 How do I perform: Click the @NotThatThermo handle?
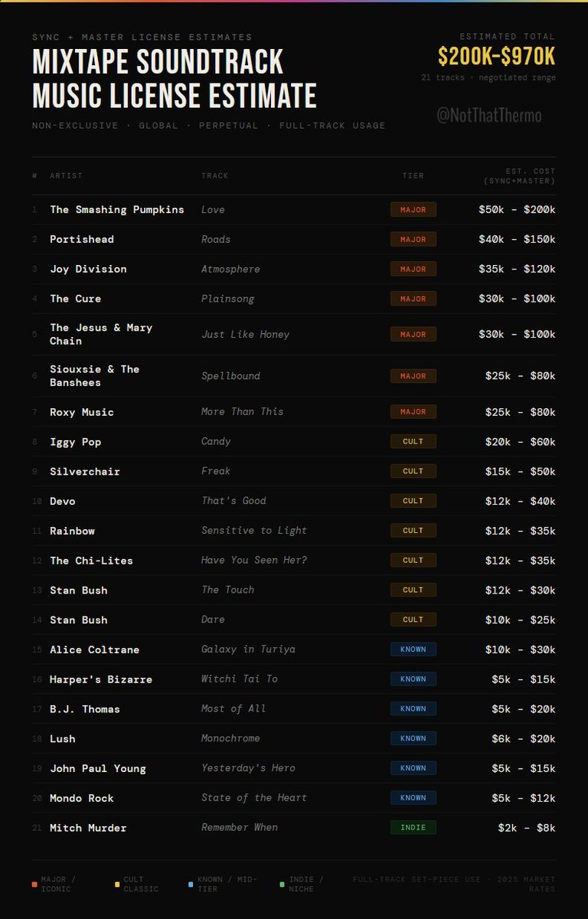[489, 116]
